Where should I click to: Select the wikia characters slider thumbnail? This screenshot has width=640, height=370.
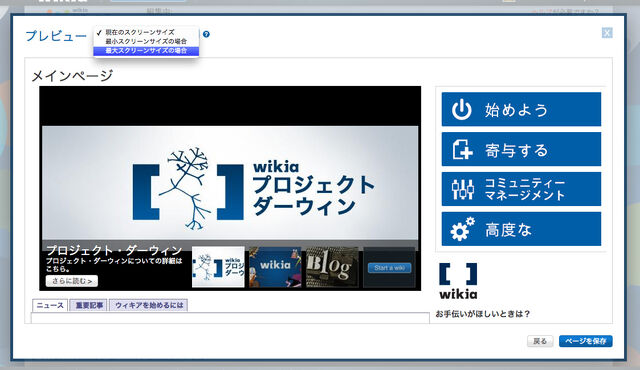[x=275, y=267]
